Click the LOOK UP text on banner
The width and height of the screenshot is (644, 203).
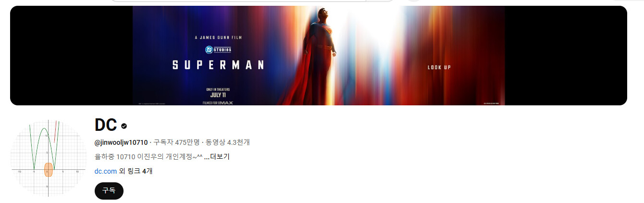pyautogui.click(x=439, y=67)
